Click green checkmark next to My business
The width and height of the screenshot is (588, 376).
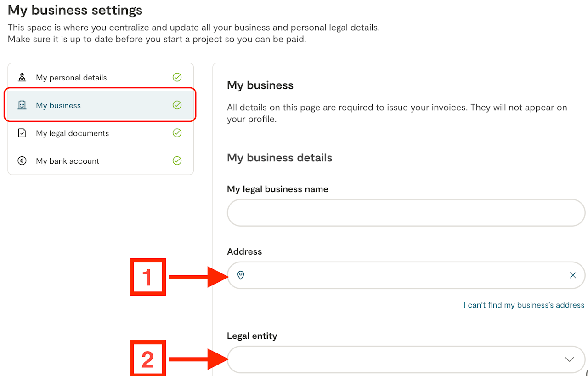pos(177,105)
